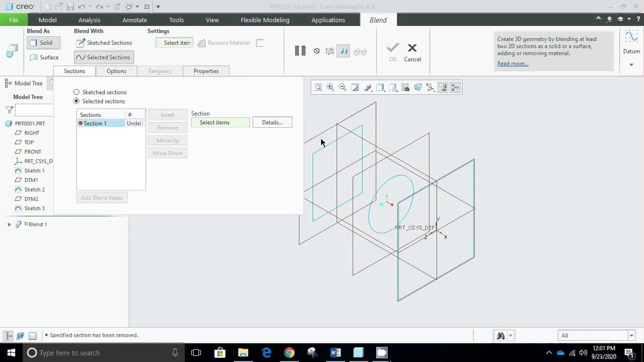
Task: Open the Options panel tab
Action: (x=116, y=71)
